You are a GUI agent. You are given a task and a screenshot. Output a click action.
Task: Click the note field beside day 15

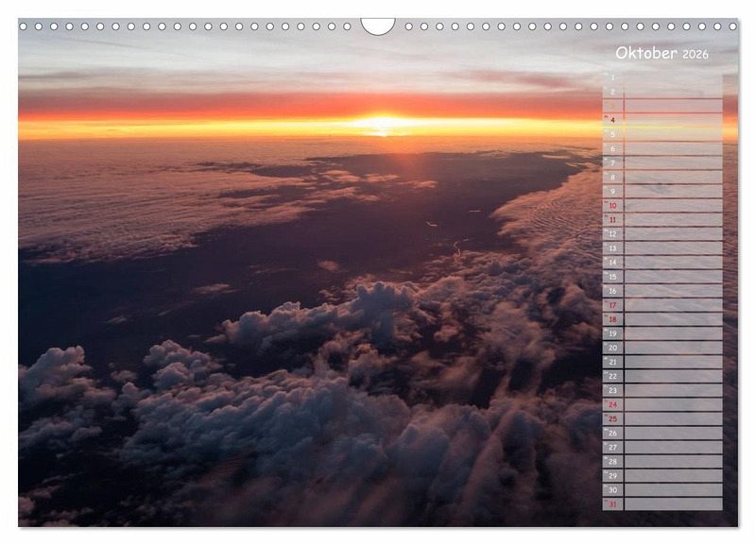pyautogui.click(x=673, y=277)
